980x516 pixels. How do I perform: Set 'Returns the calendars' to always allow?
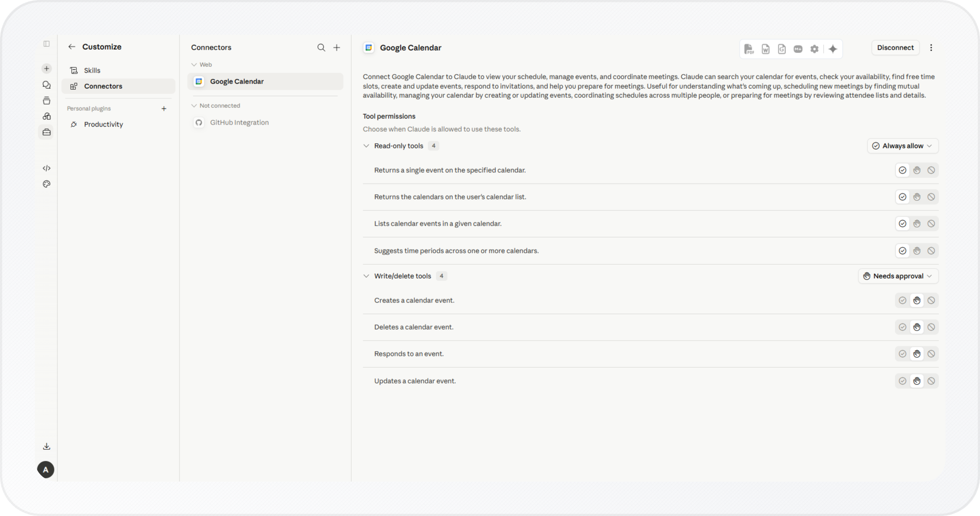click(x=902, y=197)
